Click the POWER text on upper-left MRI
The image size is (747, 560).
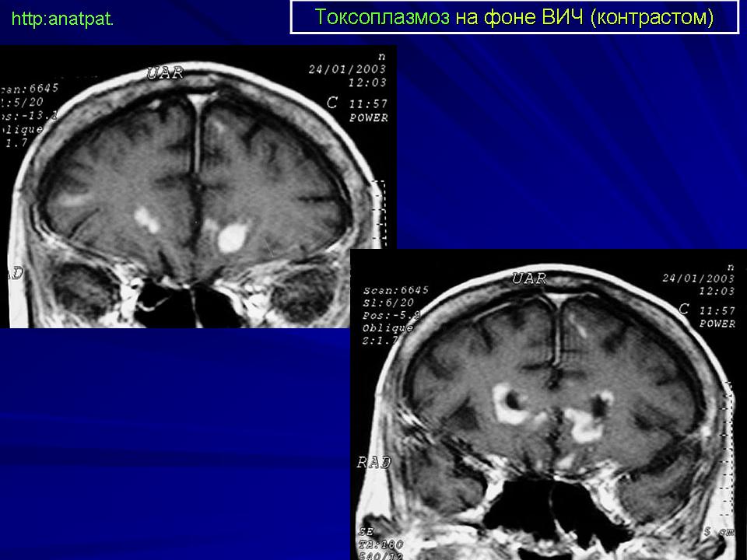pos(368,118)
